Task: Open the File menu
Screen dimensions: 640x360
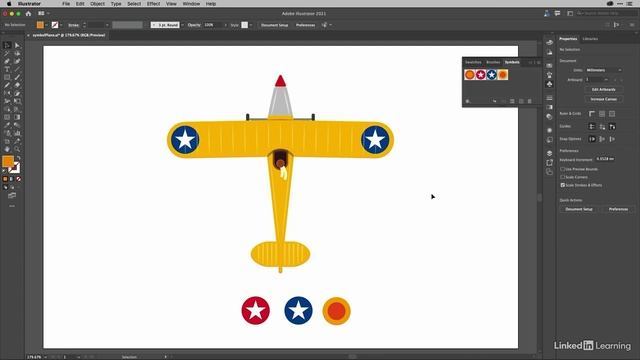Action: coord(66,4)
